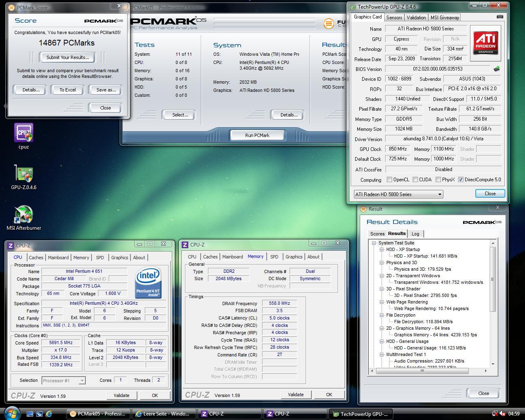Open the GPU-Z.0.4.6 desktop icon
Viewport: 525px width, 420px height.
click(24, 174)
